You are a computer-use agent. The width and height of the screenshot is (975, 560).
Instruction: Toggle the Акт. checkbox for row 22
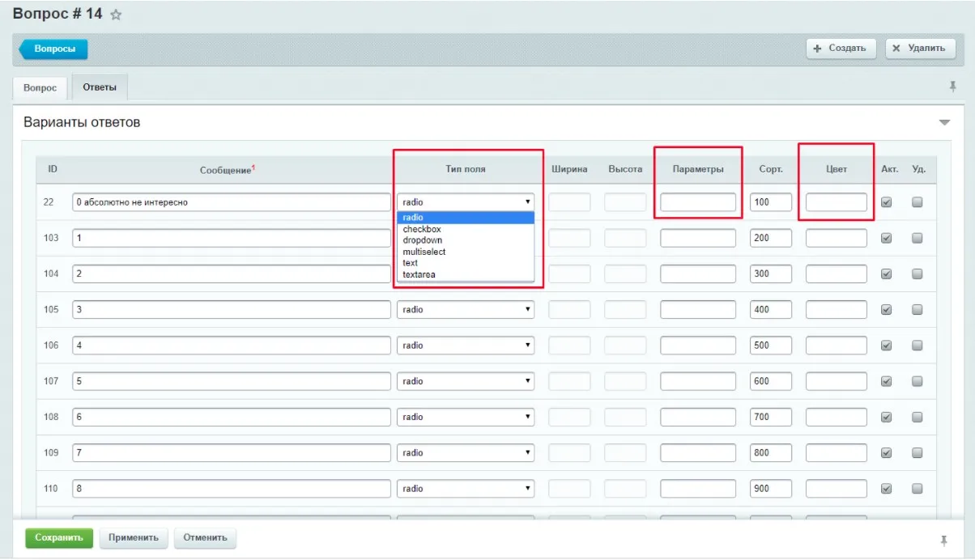tap(886, 202)
